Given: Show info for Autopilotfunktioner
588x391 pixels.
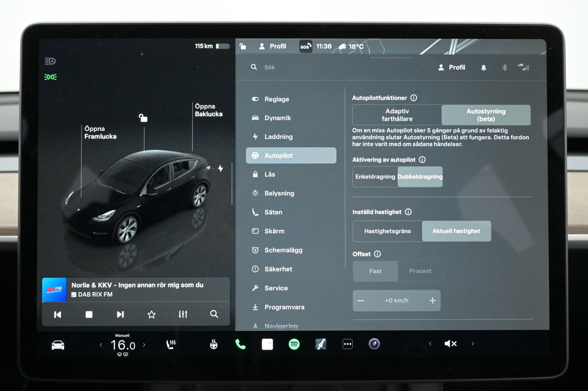Looking at the screenshot, I should (414, 98).
